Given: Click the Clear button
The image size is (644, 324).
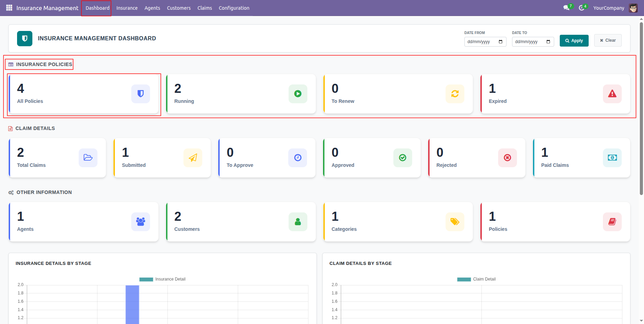Looking at the screenshot, I should (x=608, y=40).
